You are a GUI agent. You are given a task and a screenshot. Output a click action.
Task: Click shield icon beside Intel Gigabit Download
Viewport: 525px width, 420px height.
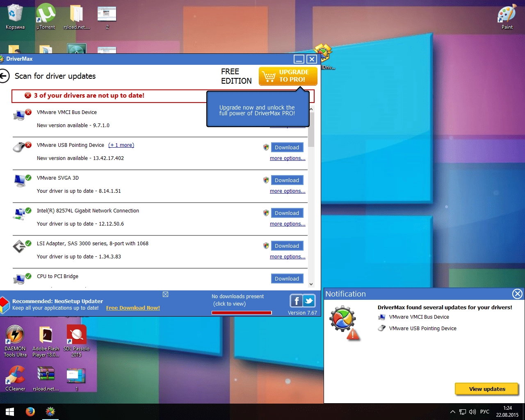pyautogui.click(x=266, y=213)
